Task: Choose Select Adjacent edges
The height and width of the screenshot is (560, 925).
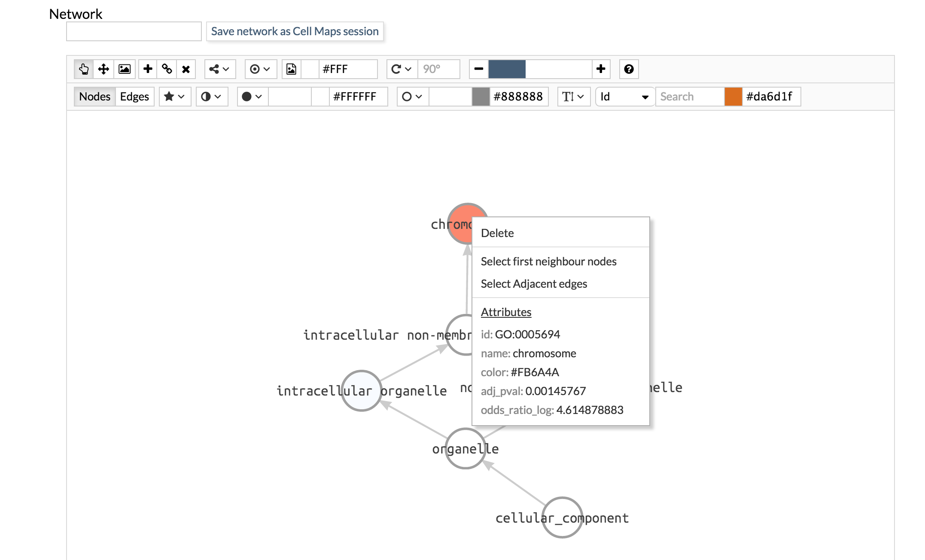Action: tap(561, 284)
